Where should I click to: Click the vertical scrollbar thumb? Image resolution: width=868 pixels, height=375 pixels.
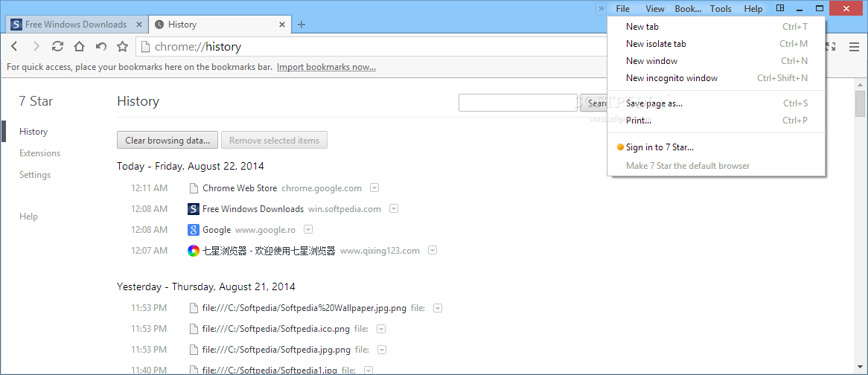pos(860,103)
